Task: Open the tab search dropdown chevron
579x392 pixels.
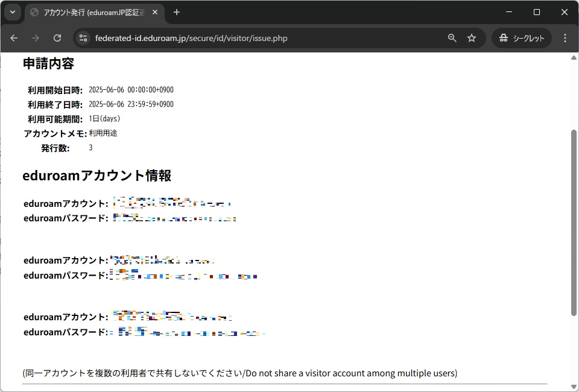Action: click(12, 12)
